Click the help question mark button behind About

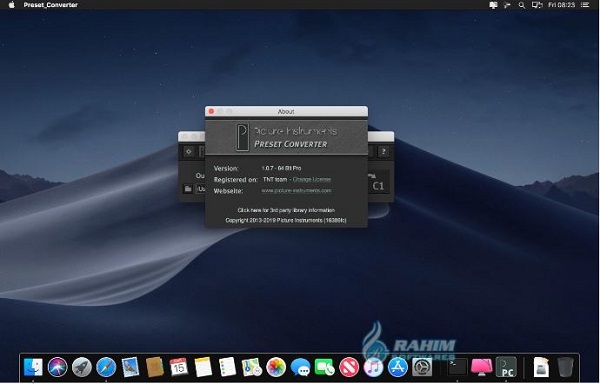(x=383, y=152)
